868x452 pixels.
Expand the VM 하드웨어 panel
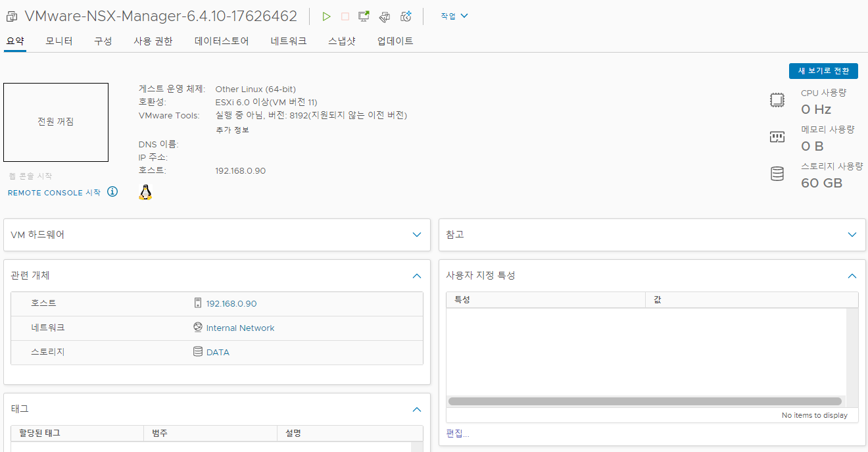tap(416, 235)
